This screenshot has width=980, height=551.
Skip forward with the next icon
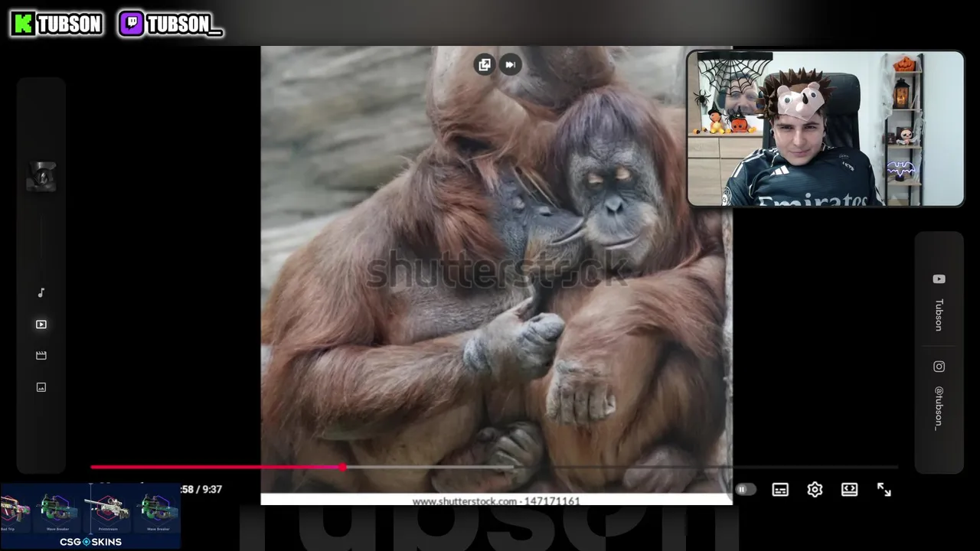[510, 65]
